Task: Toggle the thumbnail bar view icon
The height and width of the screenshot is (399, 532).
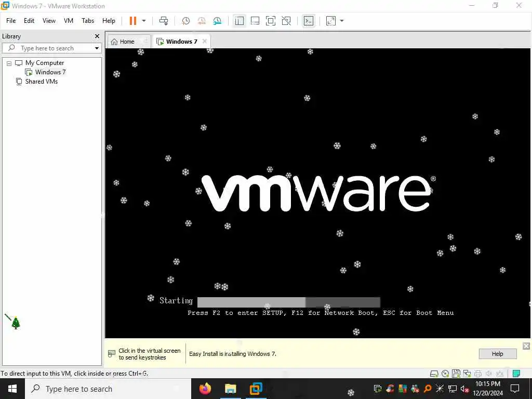Action: pos(255,21)
